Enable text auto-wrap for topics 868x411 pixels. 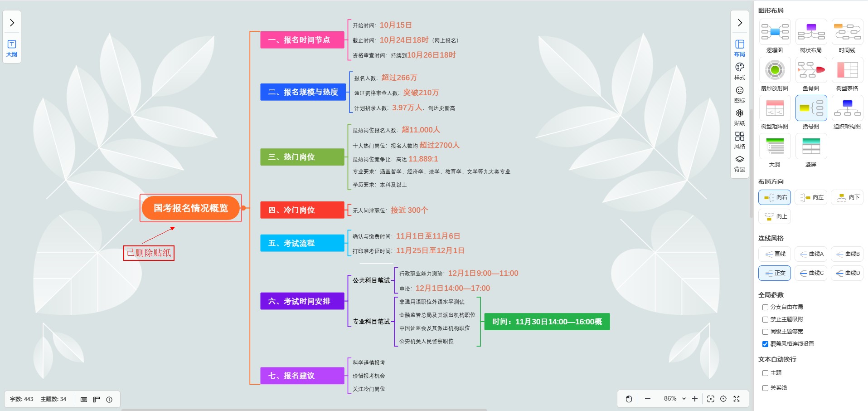pyautogui.click(x=765, y=373)
